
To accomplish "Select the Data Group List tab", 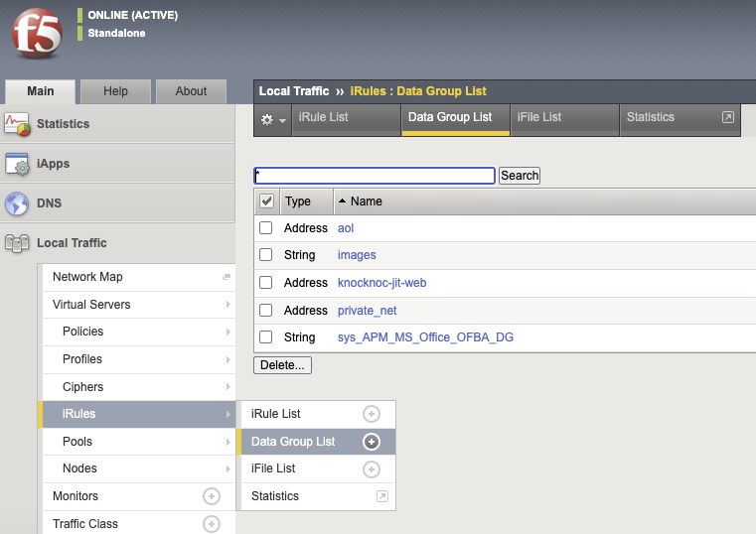I will [456, 120].
